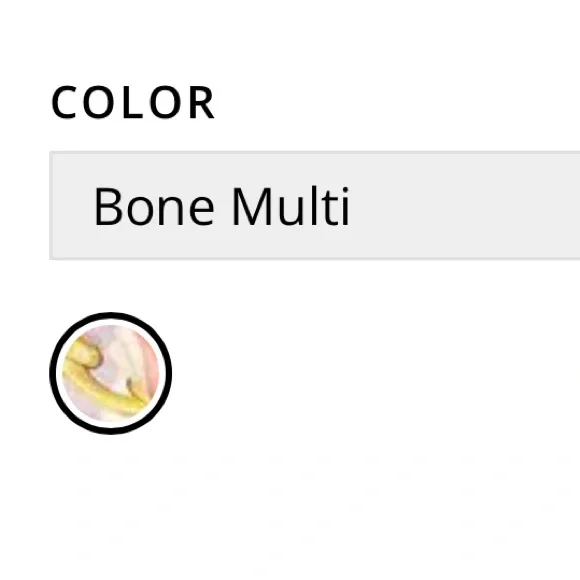Click the circular fabric pattern icon

point(111,373)
